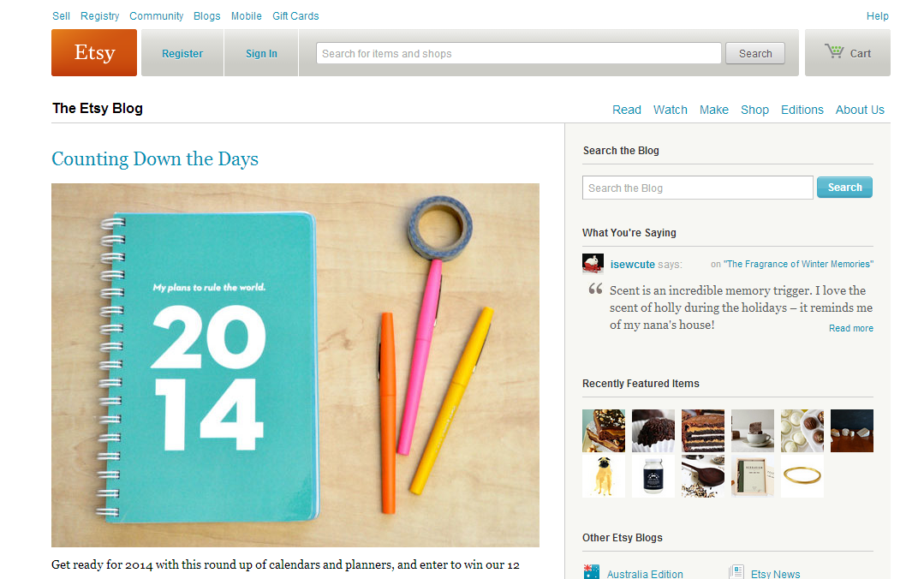Click the grey Search button in the header
This screenshot has height=579, width=924.
coord(755,53)
